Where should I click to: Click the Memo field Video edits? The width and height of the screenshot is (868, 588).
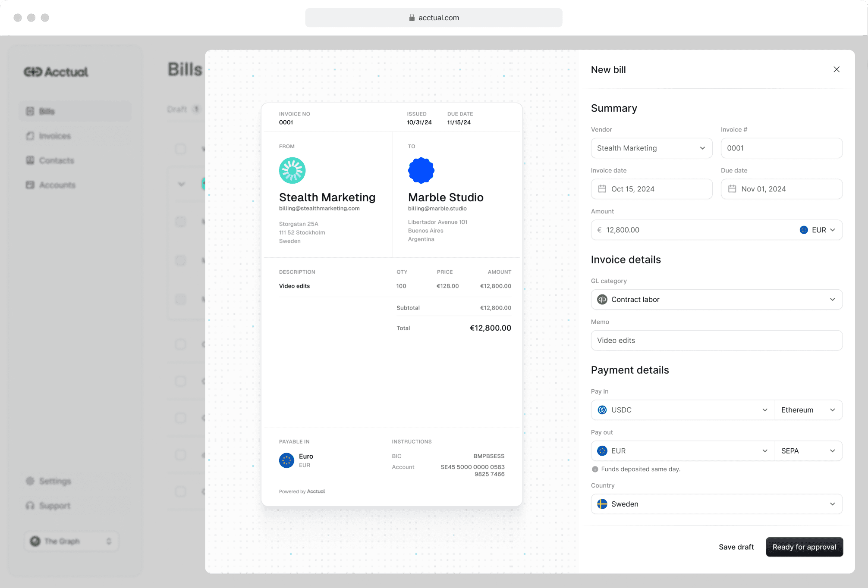[x=716, y=340]
